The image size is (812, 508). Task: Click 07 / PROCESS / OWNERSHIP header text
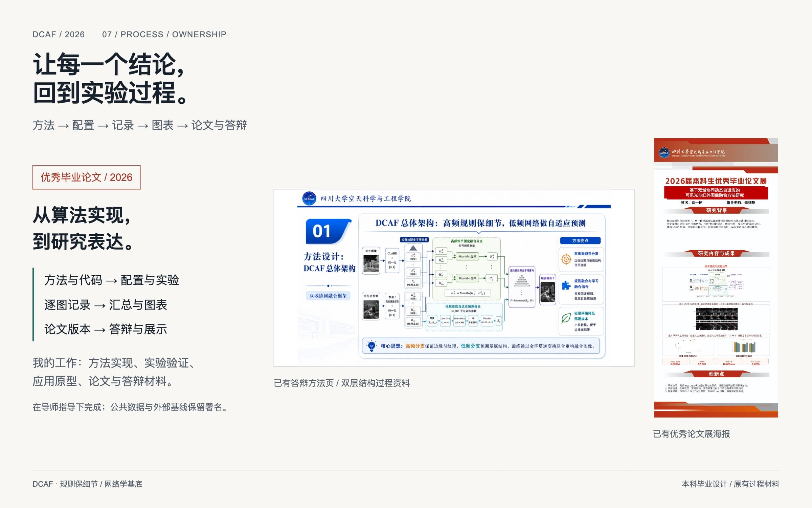coord(164,35)
